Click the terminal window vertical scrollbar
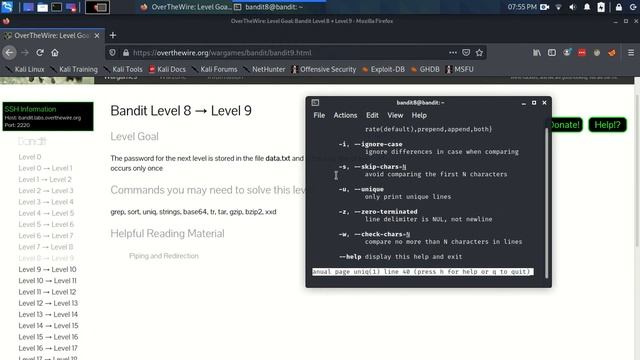The width and height of the screenshot is (640, 360). coord(547,203)
